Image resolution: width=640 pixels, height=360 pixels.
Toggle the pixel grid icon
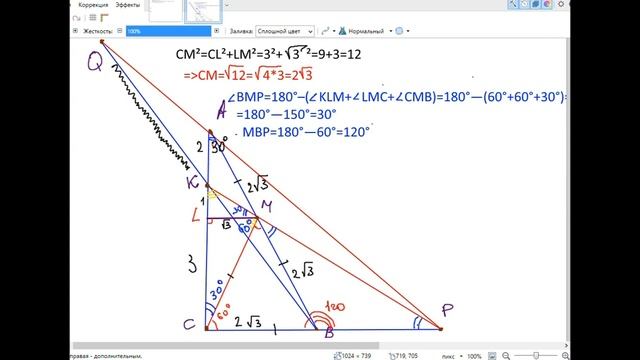pos(93,18)
